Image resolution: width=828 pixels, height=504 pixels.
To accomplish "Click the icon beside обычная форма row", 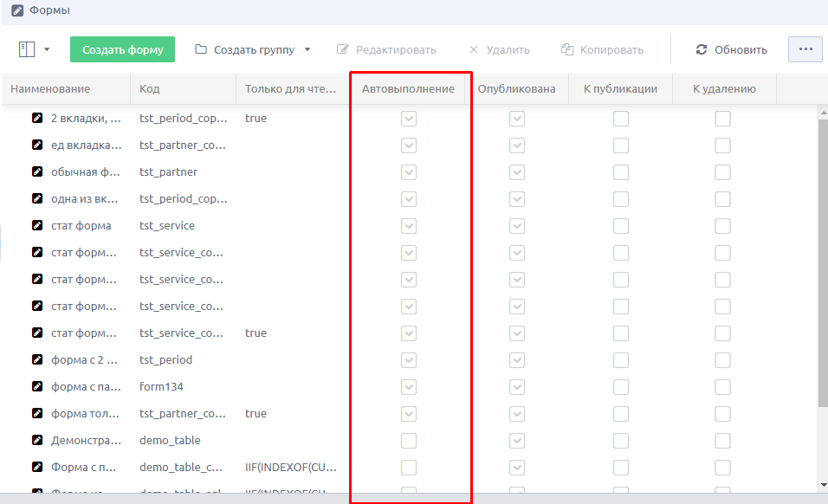I will [37, 172].
